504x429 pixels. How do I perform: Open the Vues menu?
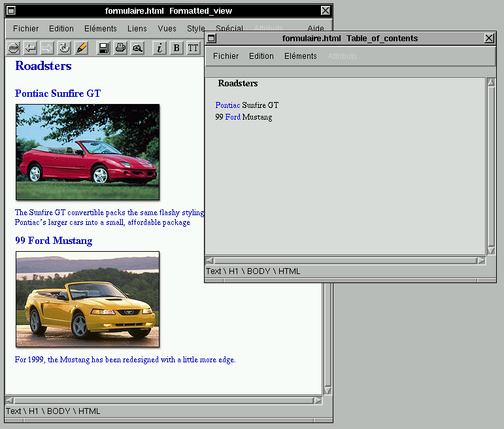click(x=167, y=29)
